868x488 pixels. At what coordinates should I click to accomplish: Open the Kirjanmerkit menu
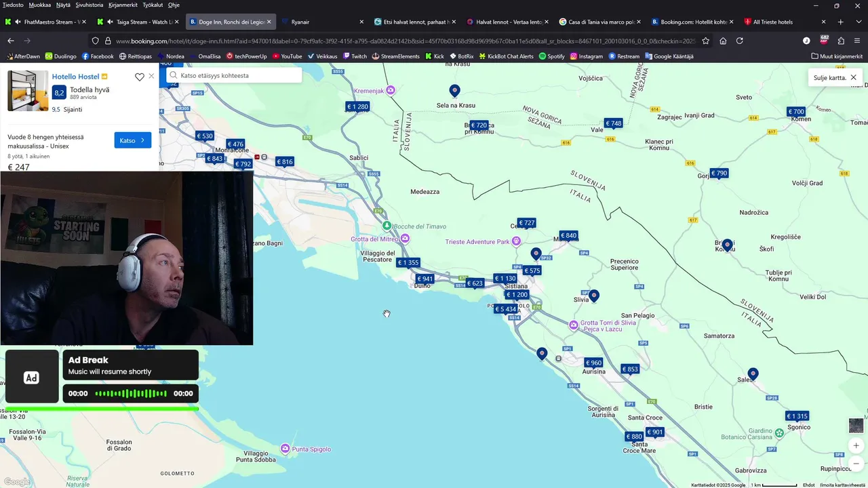coord(123,5)
